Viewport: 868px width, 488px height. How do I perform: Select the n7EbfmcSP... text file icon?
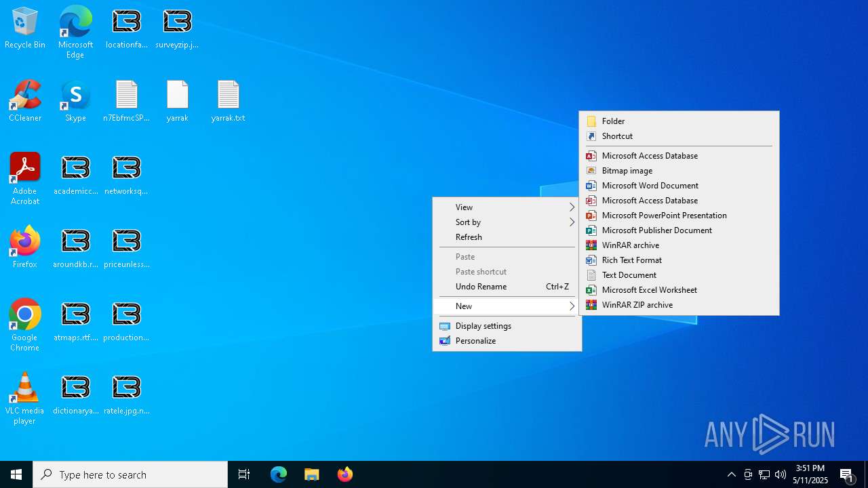pos(127,102)
